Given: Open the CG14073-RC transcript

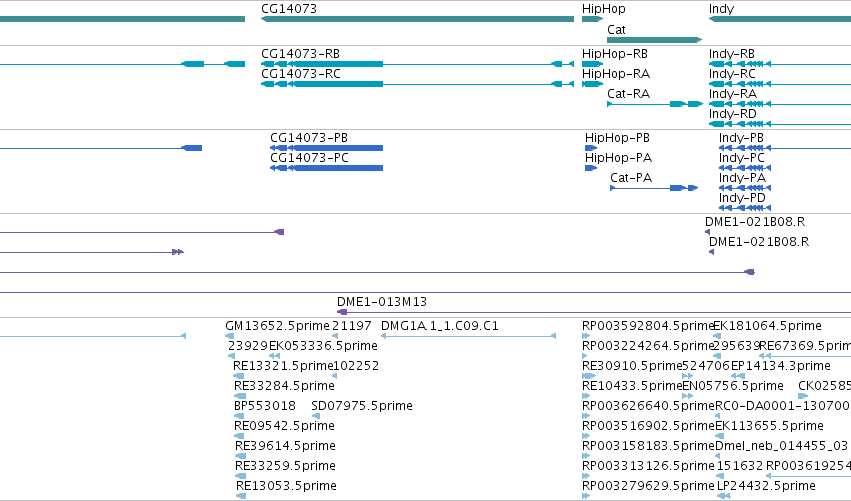Looking at the screenshot, I should click(417, 84).
